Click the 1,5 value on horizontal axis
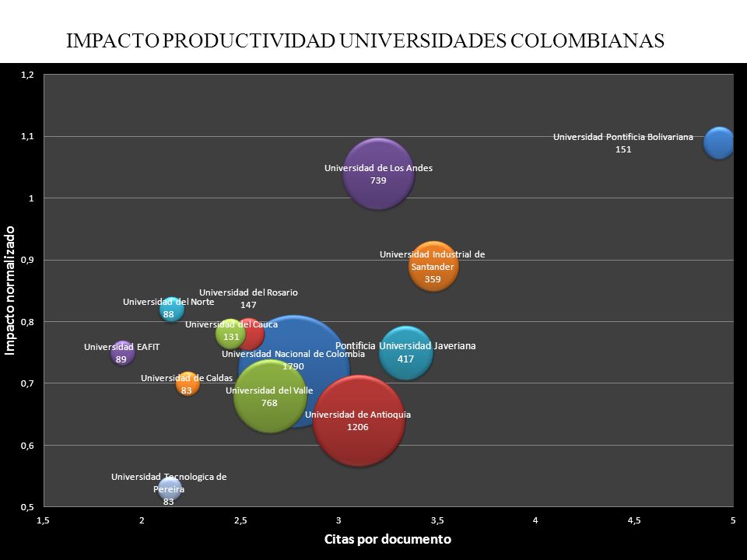Screen dimensions: 747x560 coord(43,520)
